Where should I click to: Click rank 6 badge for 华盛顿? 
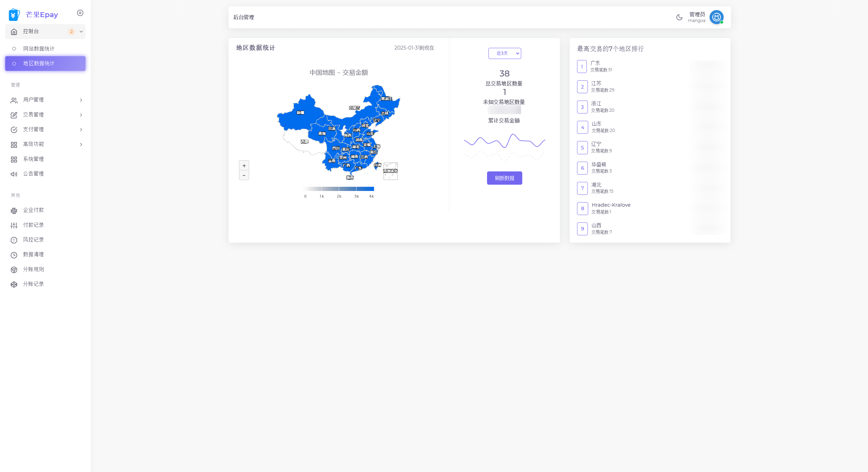[x=582, y=168]
